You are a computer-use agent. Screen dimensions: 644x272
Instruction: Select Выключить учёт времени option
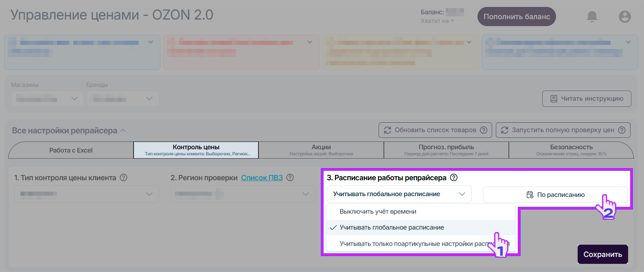[x=421, y=212]
